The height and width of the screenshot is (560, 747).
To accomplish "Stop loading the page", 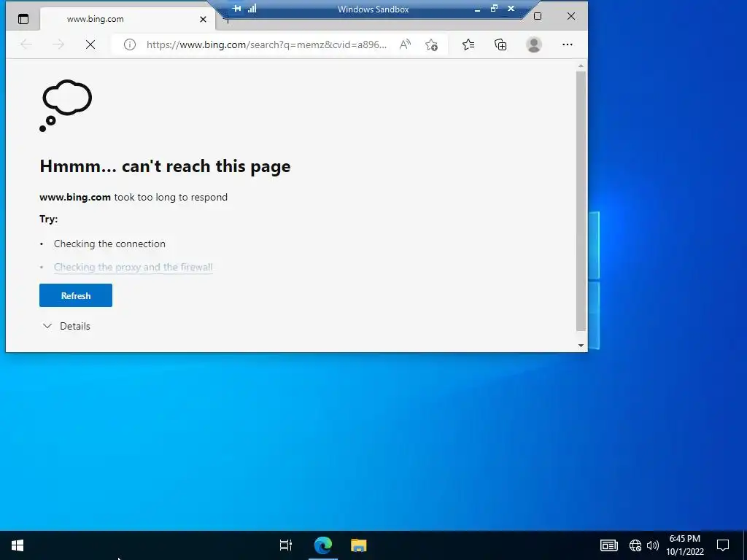I will tap(90, 44).
